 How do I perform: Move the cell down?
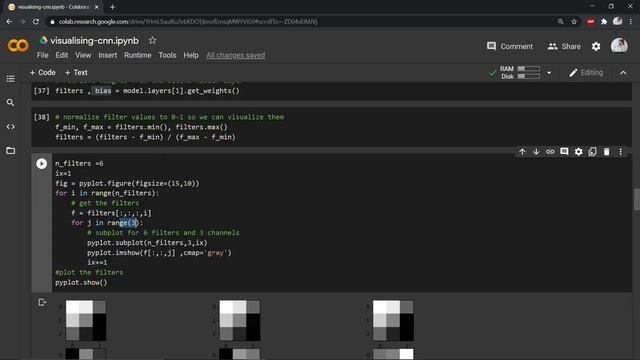[536, 152]
